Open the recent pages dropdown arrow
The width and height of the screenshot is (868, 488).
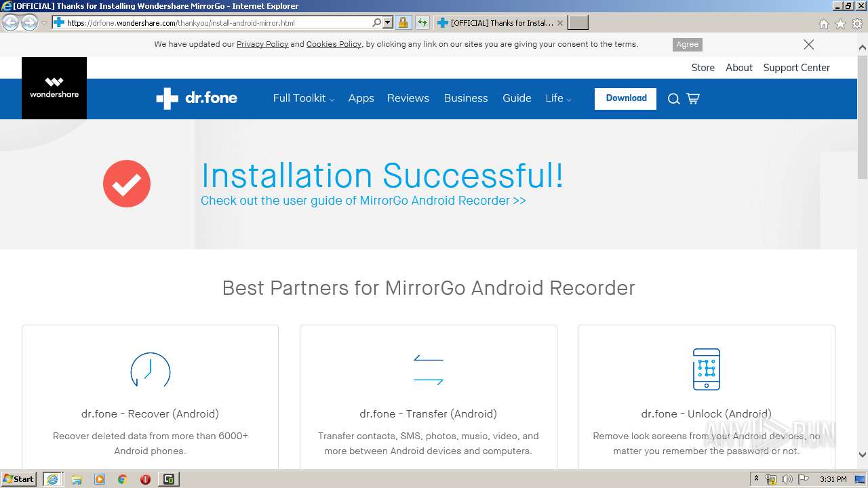click(x=44, y=23)
